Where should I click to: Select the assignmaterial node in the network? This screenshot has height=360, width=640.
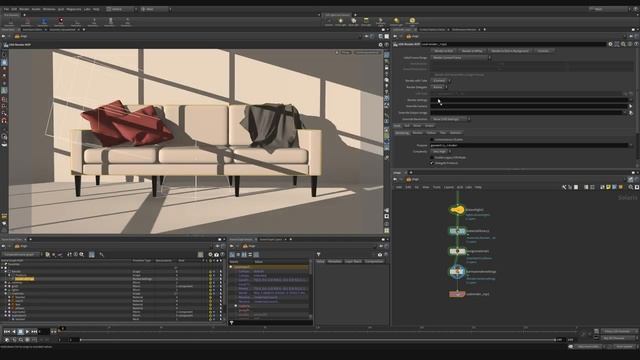[457, 251]
